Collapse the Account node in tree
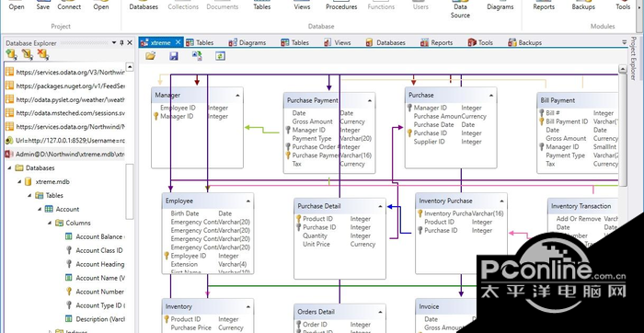Screen dimensions: 644x333 pyautogui.click(x=40, y=209)
